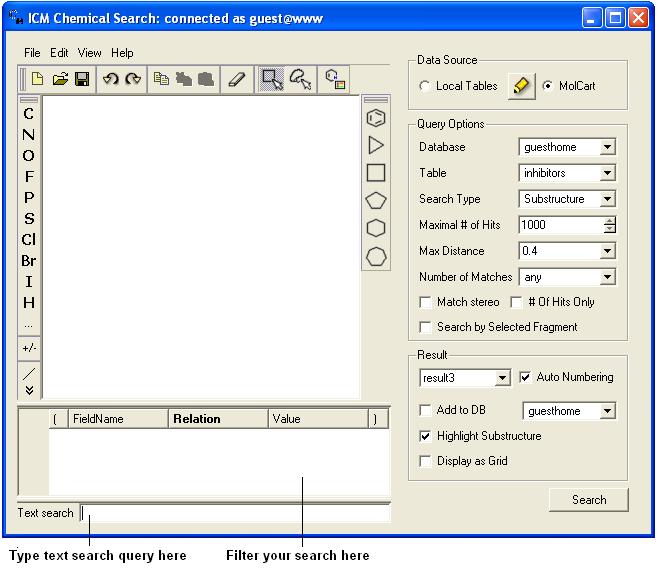The width and height of the screenshot is (657, 570).
Task: Activate rectangle selection tool
Action: [272, 79]
